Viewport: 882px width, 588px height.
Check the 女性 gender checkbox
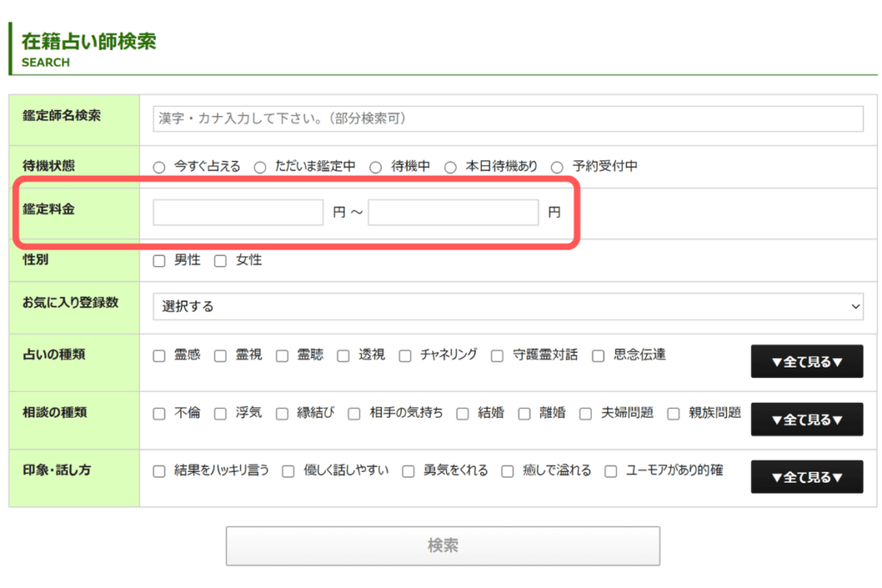pyautogui.click(x=219, y=259)
